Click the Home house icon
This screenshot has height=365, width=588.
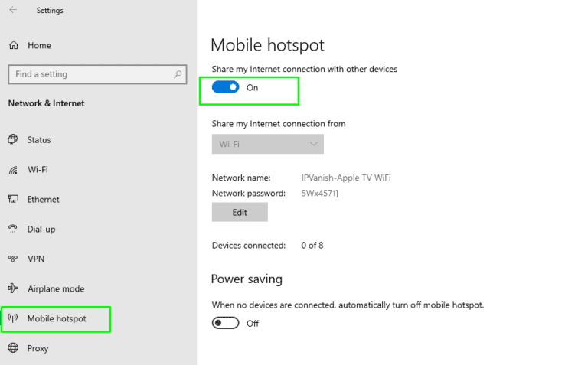pos(14,46)
